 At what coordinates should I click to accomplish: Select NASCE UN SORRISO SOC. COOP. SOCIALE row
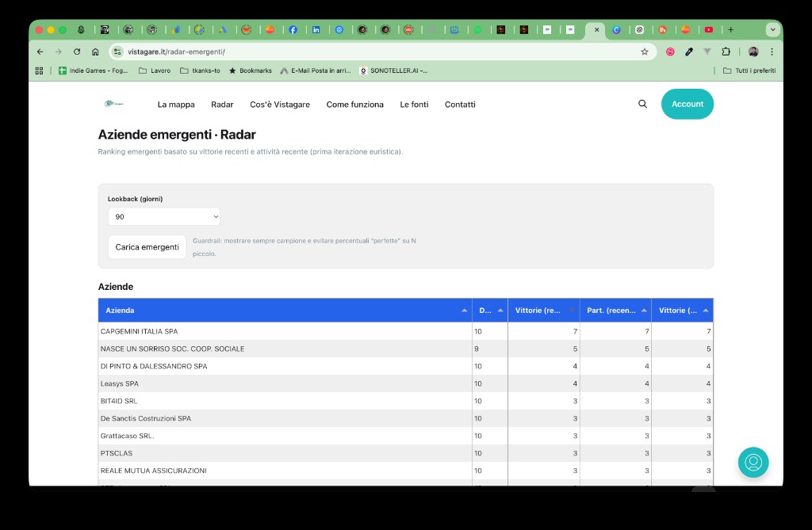(405, 349)
